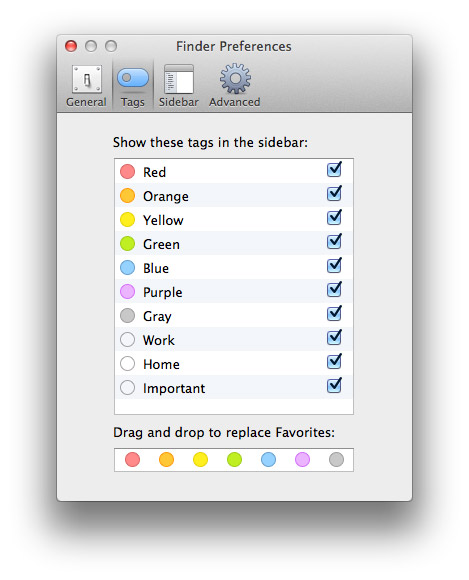
Task: Open the Advanced gear preferences pane
Action: (234, 86)
